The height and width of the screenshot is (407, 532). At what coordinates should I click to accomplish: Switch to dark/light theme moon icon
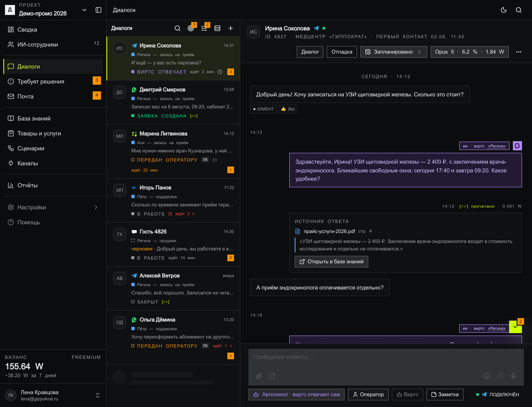coord(504,10)
